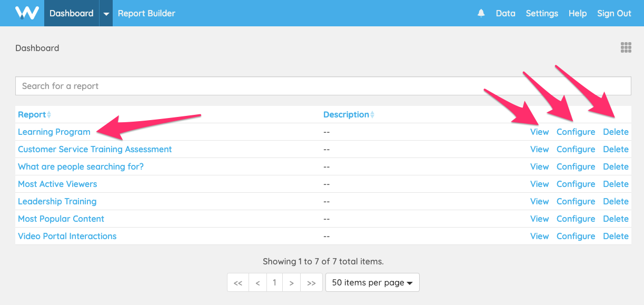Expand the Dashboard dropdown arrow
Image resolution: width=644 pixels, height=305 pixels.
(x=106, y=14)
